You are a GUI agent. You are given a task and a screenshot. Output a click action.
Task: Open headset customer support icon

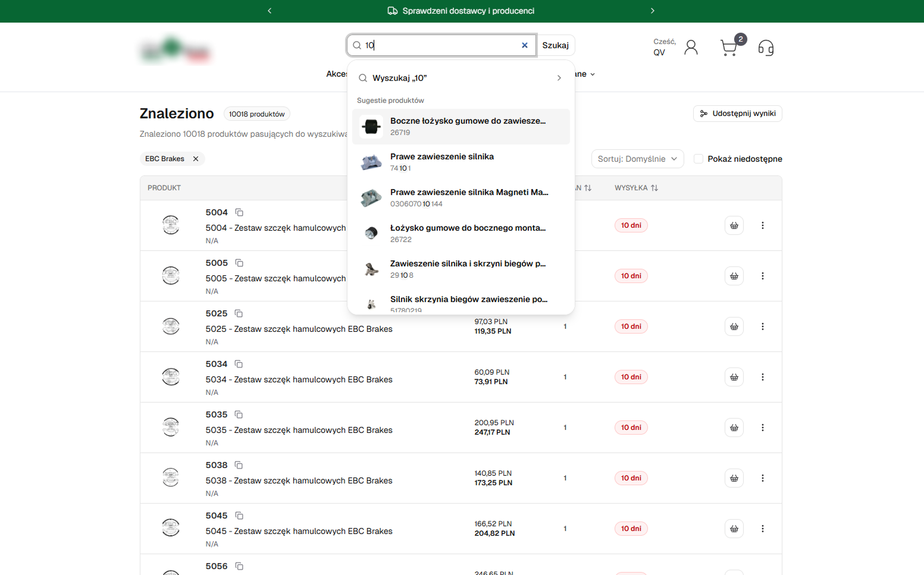click(x=766, y=48)
